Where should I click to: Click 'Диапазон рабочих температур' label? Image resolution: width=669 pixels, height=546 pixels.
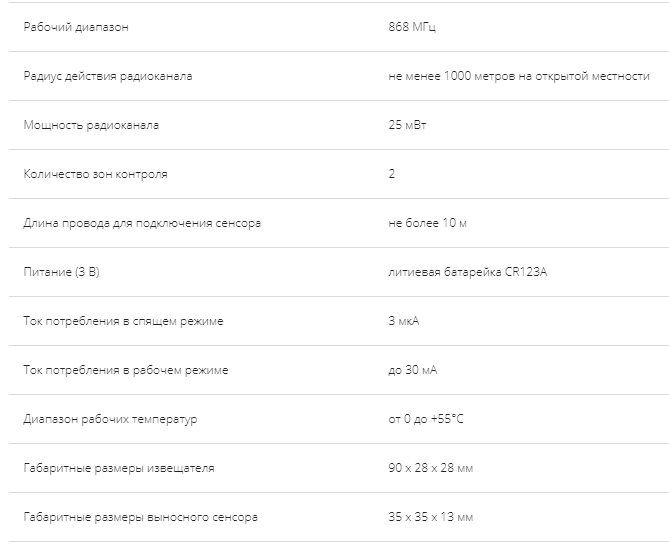click(111, 419)
